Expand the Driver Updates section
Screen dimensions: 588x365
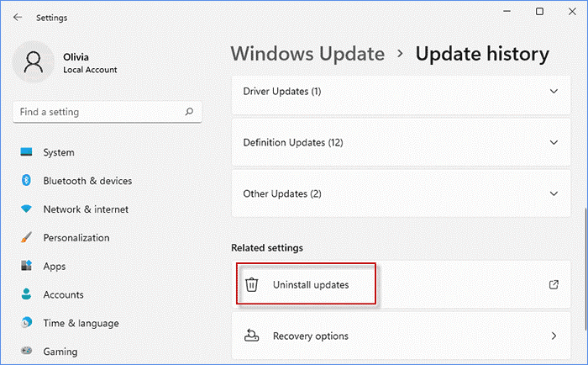(x=553, y=91)
